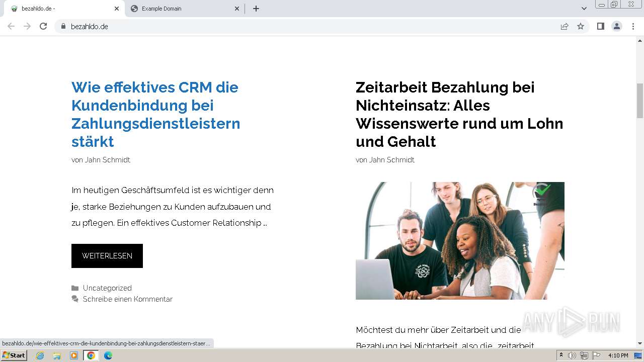
Task: Open the network status tray icon
Action: tap(584, 355)
